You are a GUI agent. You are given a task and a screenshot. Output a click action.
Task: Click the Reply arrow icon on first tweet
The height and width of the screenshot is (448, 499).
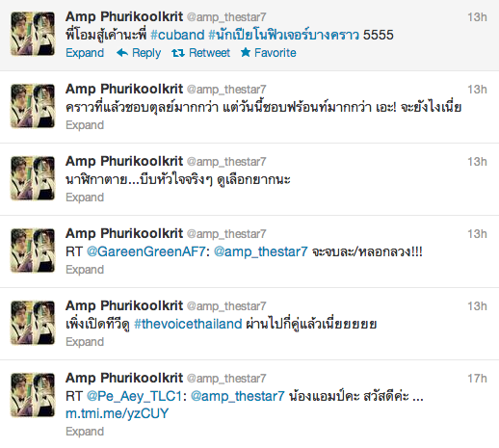point(122,53)
